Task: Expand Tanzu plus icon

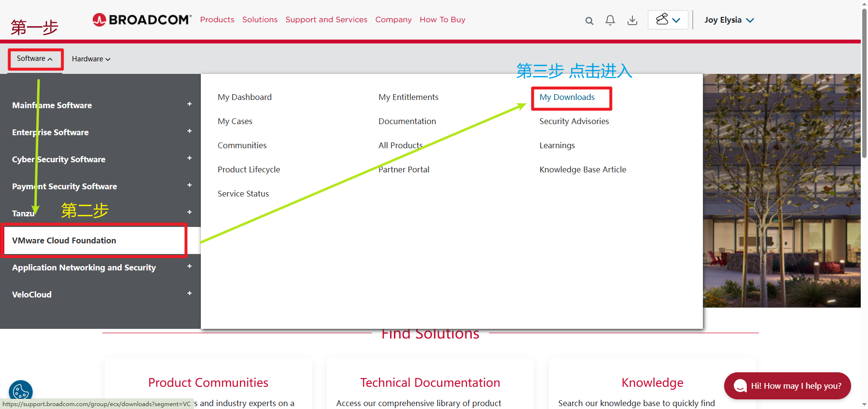Action: point(189,212)
